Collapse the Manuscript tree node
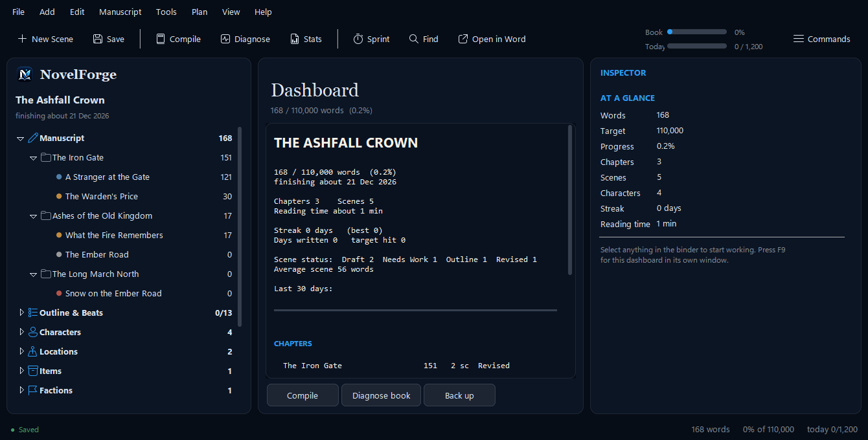 coord(21,138)
